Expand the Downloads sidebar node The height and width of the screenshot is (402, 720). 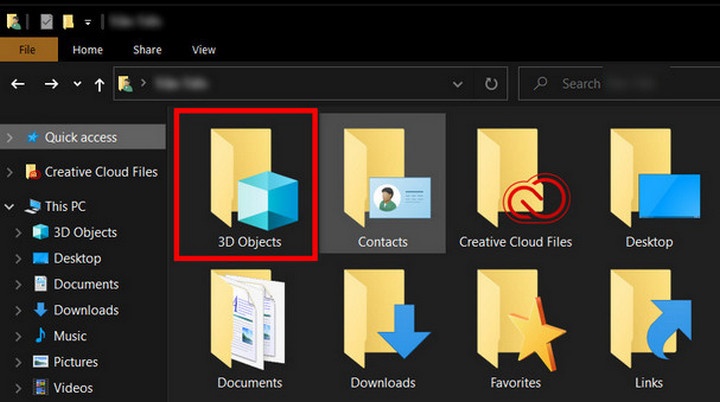pyautogui.click(x=18, y=311)
